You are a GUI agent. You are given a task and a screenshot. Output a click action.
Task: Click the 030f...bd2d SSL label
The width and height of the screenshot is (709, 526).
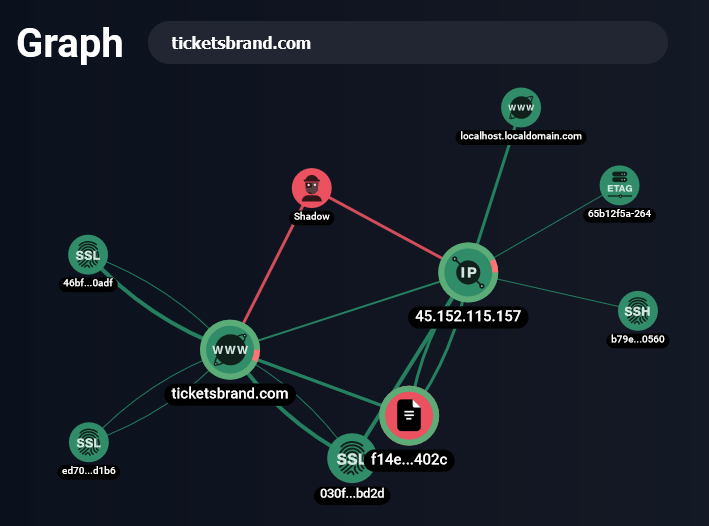pyautogui.click(x=351, y=493)
